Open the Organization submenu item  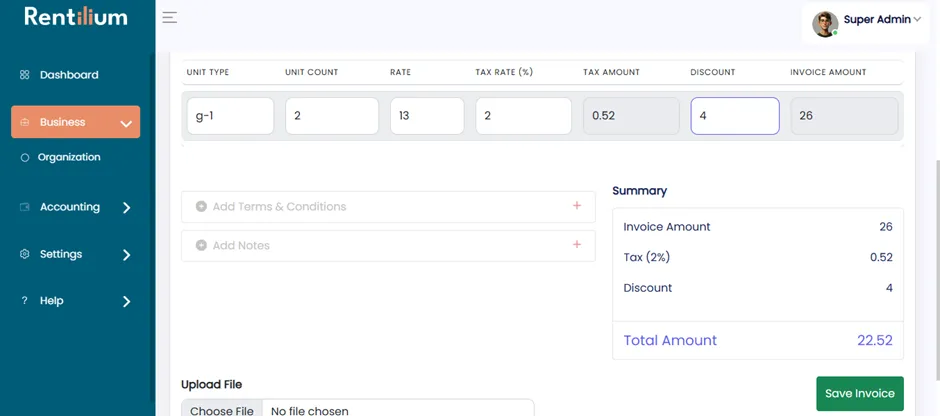click(69, 157)
